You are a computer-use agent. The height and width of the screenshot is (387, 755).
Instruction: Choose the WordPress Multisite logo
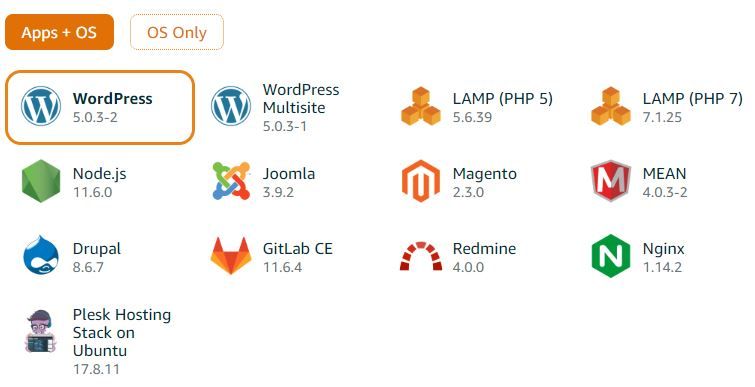(x=231, y=106)
